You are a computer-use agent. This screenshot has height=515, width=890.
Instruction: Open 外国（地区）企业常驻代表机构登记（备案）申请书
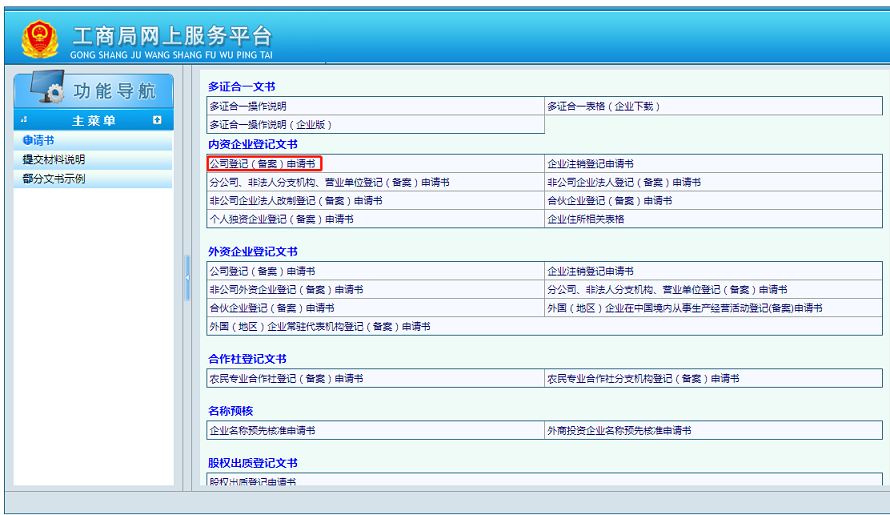tap(320, 326)
